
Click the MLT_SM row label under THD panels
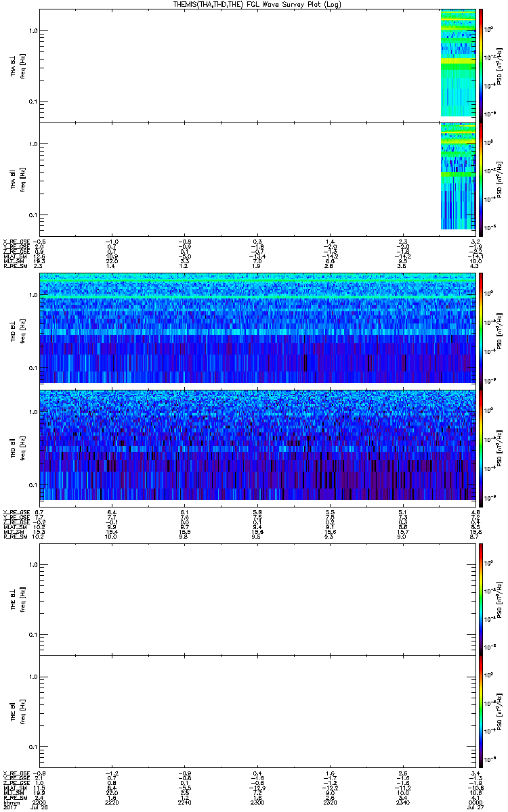14,532
